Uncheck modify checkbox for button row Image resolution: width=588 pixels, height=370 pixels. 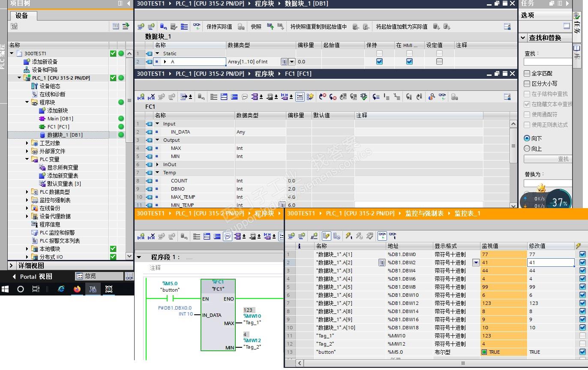point(582,352)
